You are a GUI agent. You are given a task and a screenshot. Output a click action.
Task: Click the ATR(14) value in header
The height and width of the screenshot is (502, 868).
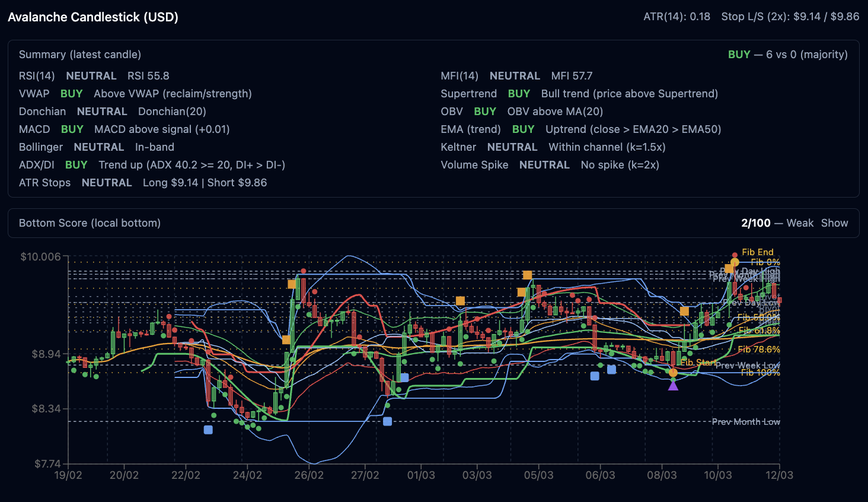(x=676, y=17)
